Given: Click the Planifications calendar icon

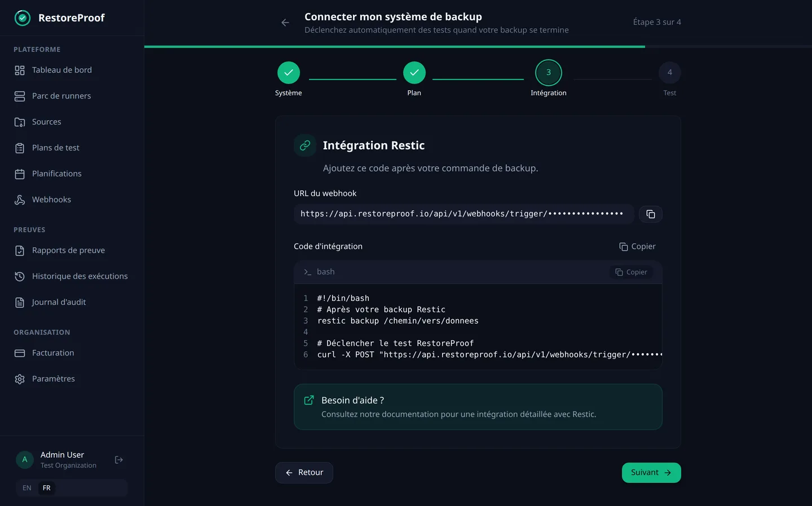Looking at the screenshot, I should click(20, 174).
